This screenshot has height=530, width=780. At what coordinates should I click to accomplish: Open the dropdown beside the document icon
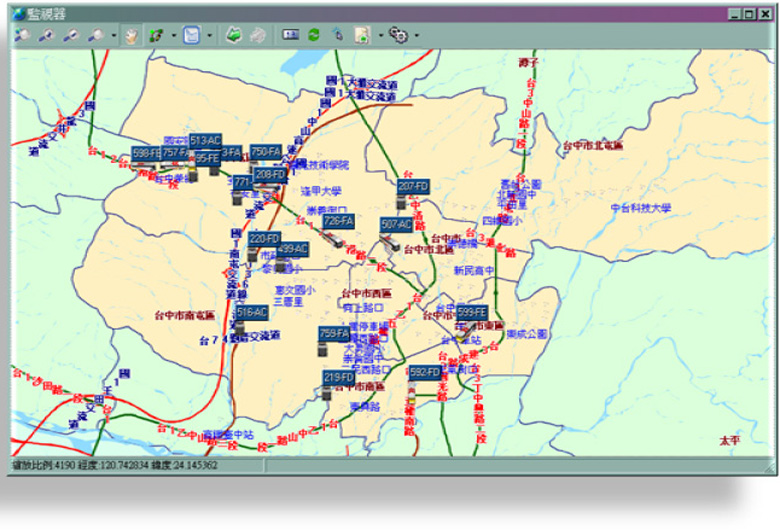pos(381,35)
